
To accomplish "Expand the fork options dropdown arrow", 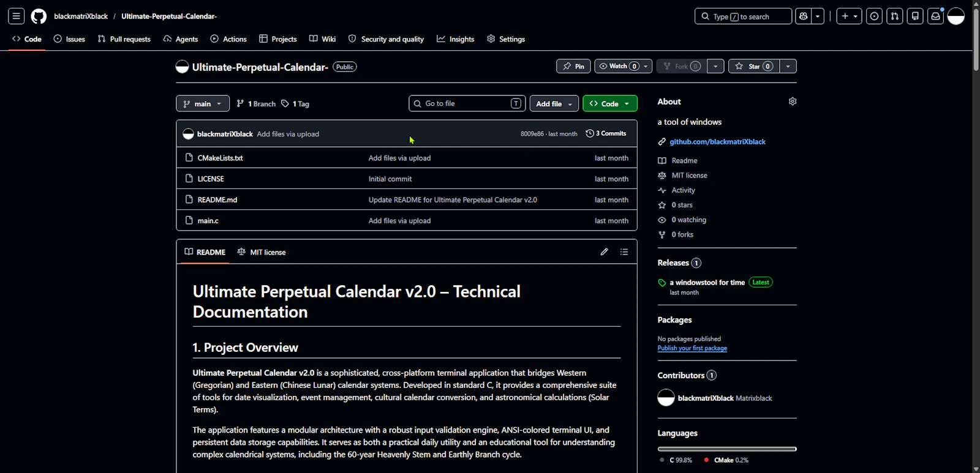I will tap(715, 66).
